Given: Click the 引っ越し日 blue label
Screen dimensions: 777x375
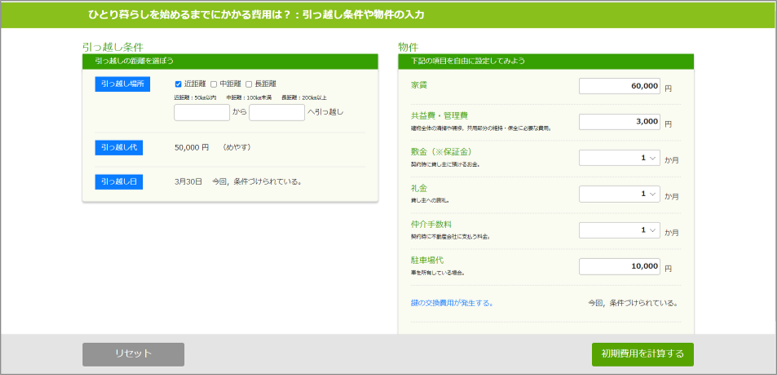Looking at the screenshot, I should (x=119, y=182).
